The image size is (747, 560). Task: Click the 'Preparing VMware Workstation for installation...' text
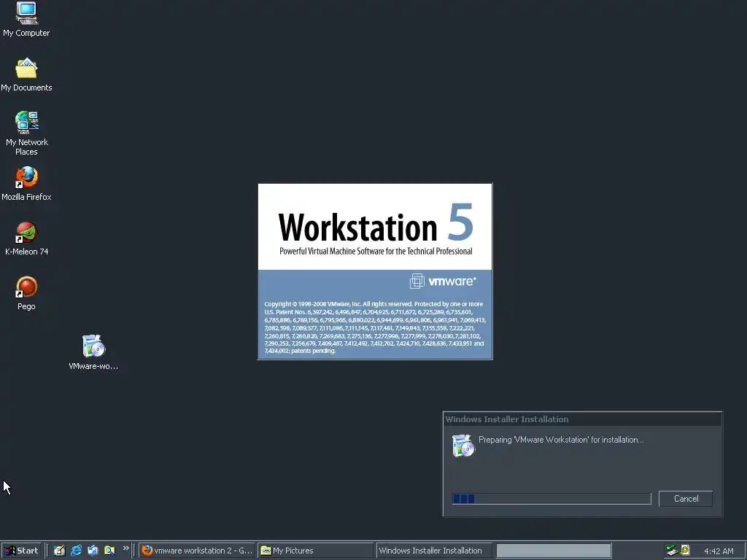tap(561, 440)
